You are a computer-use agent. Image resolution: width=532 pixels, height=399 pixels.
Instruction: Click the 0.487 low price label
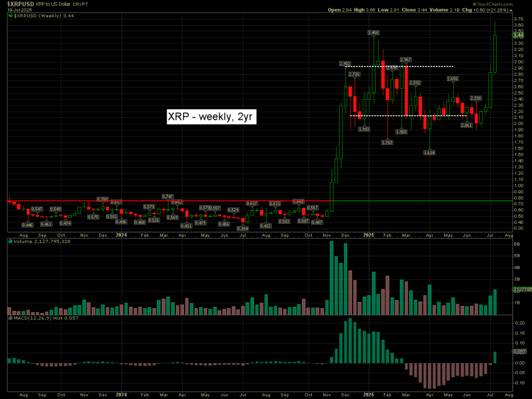(x=317, y=222)
